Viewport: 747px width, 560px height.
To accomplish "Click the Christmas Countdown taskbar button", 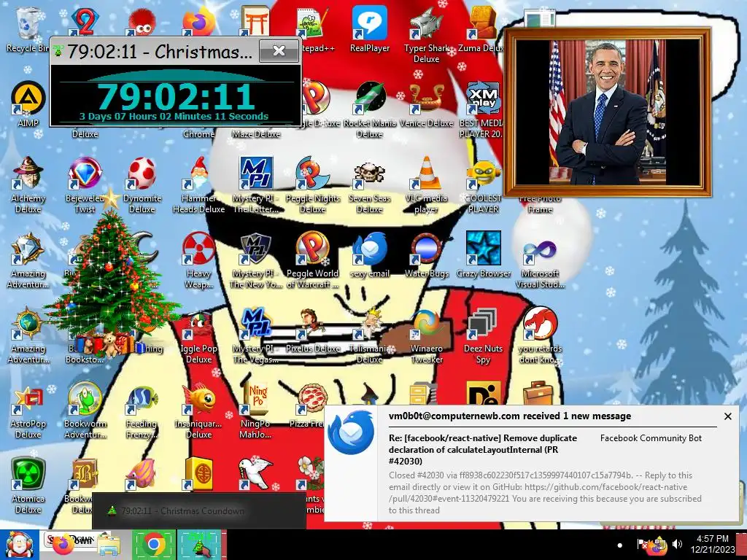I will click(x=200, y=545).
